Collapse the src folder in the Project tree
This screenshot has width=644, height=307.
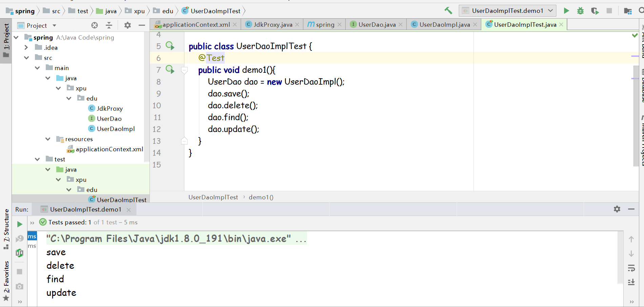click(x=26, y=58)
